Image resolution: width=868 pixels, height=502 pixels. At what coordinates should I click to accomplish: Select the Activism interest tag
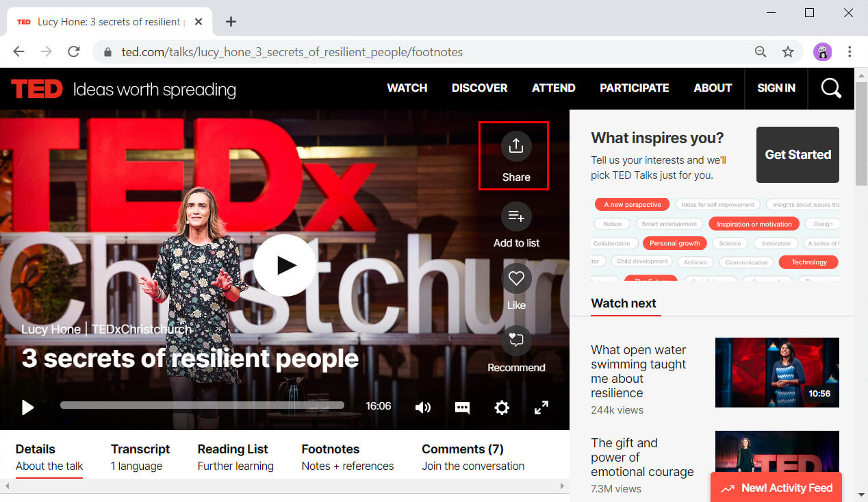click(695, 262)
